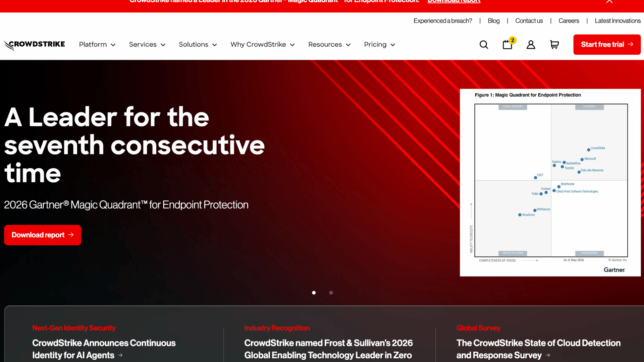Go to the Blog link
The height and width of the screenshot is (362, 644).
[493, 21]
